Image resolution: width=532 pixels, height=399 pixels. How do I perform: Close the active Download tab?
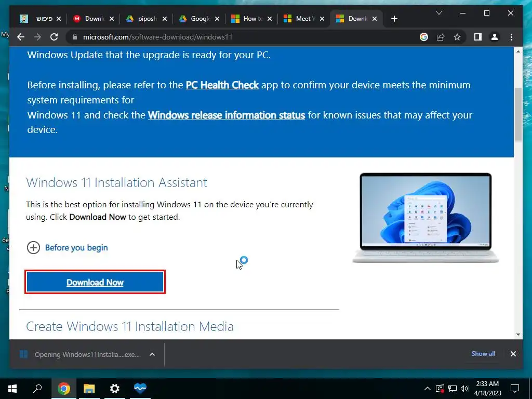point(375,19)
